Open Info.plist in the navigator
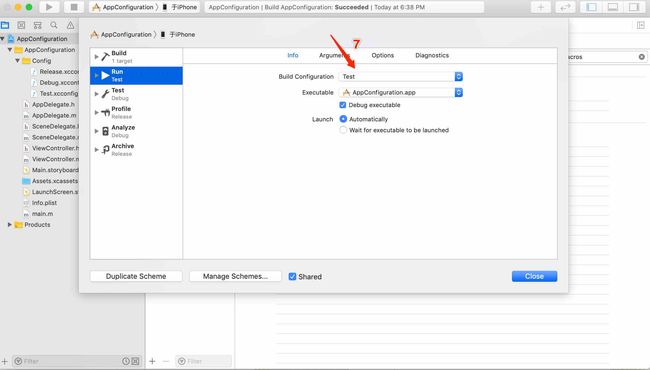 point(40,203)
